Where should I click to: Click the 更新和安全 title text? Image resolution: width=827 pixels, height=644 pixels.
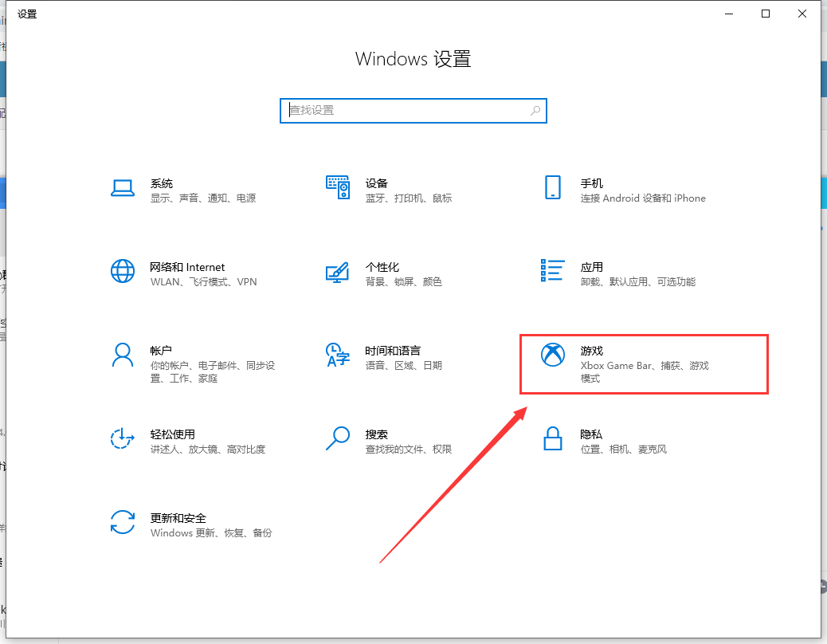[178, 518]
